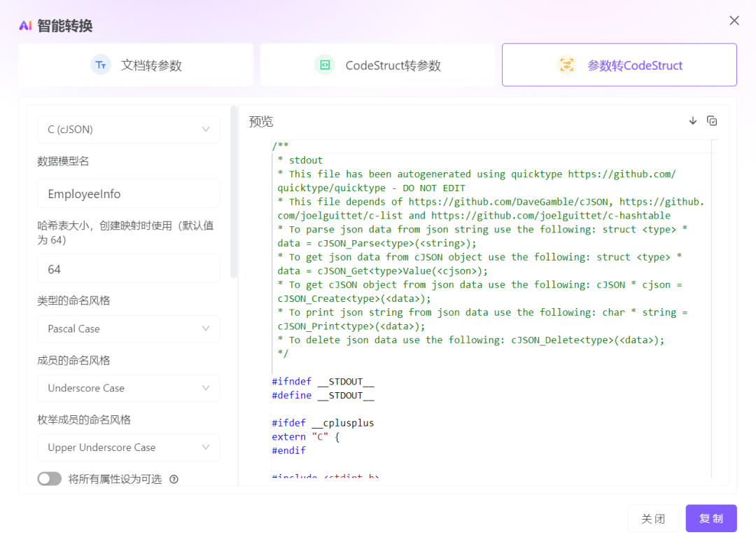Click the EmployeeInfo data model name field
Viewport: 756px width, 542px height.
tap(128, 193)
